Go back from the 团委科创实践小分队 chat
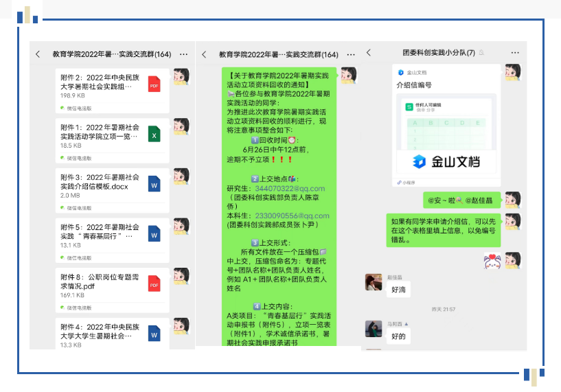Screen dimensions: 561x392 [369, 53]
